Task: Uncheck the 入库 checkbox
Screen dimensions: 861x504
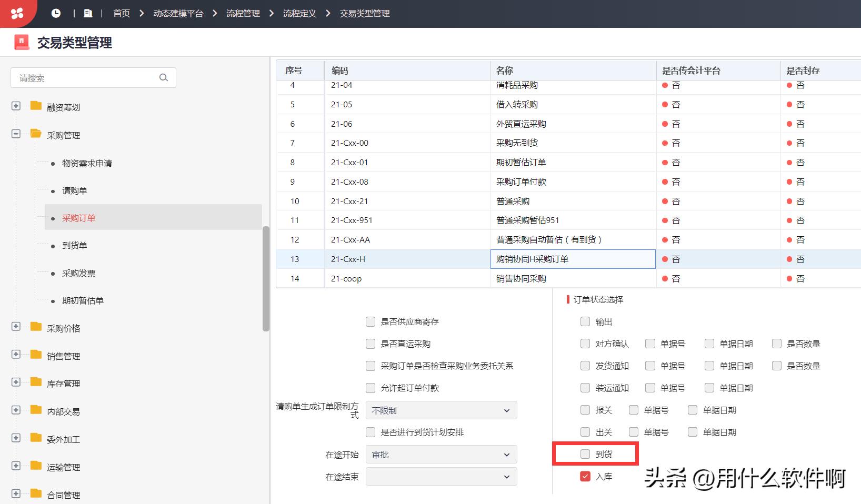Action: click(x=585, y=476)
